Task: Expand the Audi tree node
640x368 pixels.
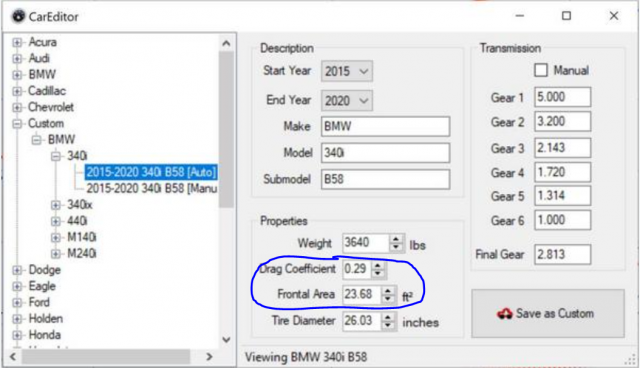Action: coord(17,59)
